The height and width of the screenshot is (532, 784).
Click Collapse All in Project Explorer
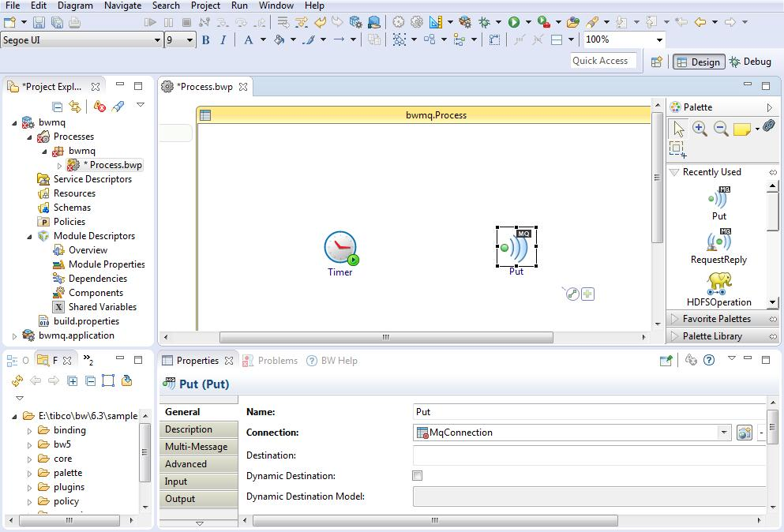[58, 107]
